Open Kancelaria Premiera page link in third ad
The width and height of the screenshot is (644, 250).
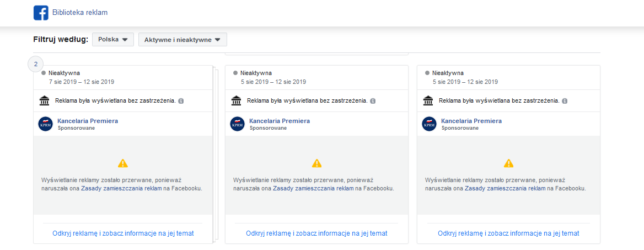point(471,121)
